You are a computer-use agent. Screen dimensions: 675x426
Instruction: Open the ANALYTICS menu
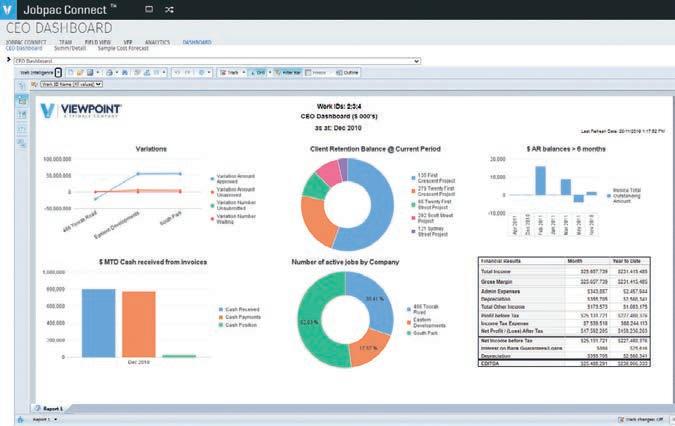tap(157, 42)
